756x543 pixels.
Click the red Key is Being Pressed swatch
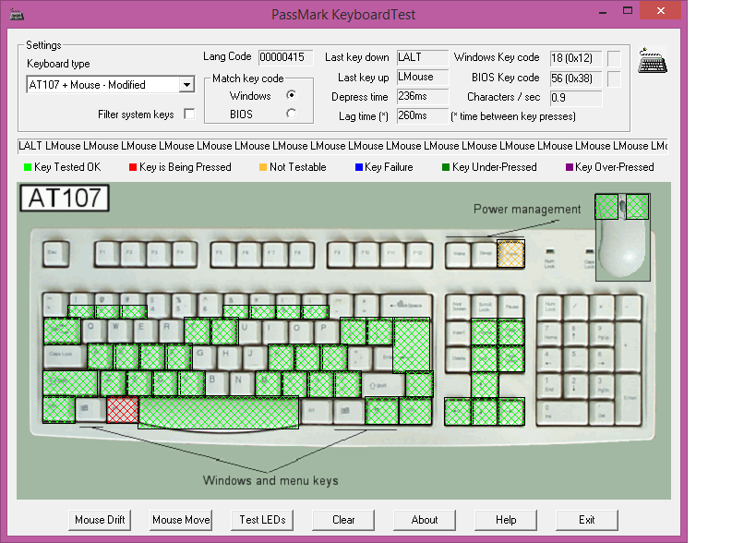click(133, 167)
